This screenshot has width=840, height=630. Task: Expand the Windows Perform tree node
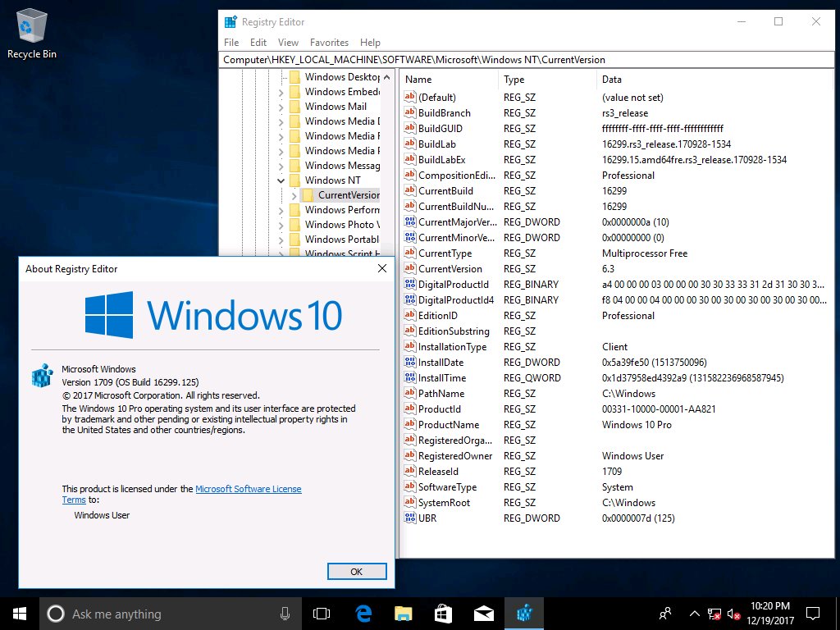[x=281, y=211]
